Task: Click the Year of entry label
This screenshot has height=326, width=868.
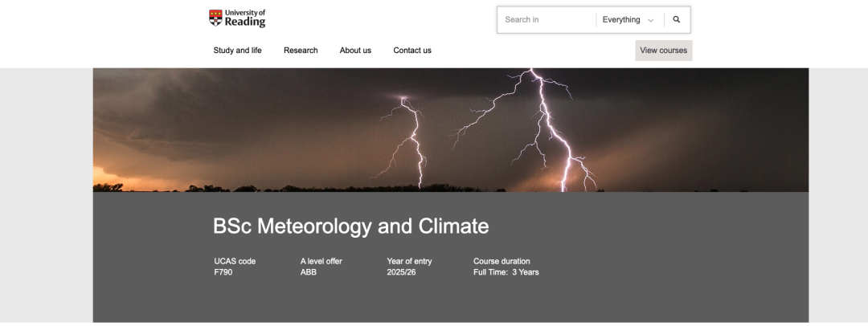Action: [411, 261]
